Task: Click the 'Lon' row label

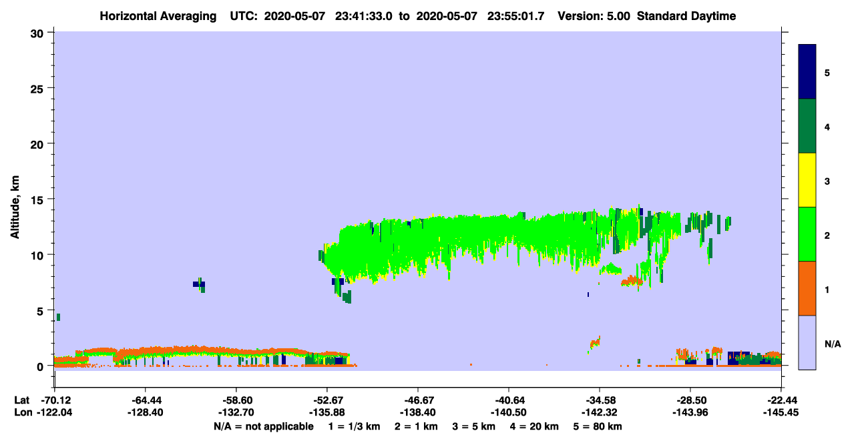Action: tap(22, 412)
